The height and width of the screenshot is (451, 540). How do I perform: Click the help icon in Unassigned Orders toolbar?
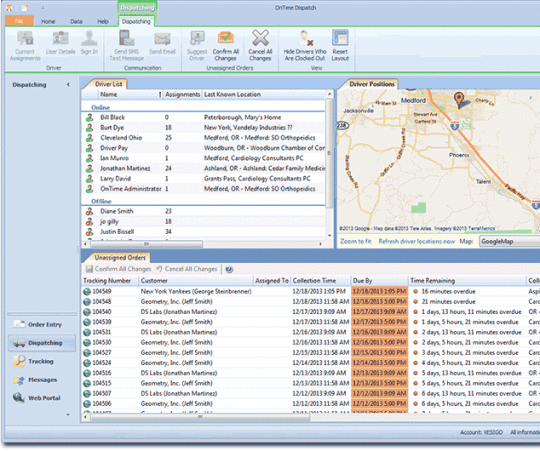pyautogui.click(x=229, y=269)
